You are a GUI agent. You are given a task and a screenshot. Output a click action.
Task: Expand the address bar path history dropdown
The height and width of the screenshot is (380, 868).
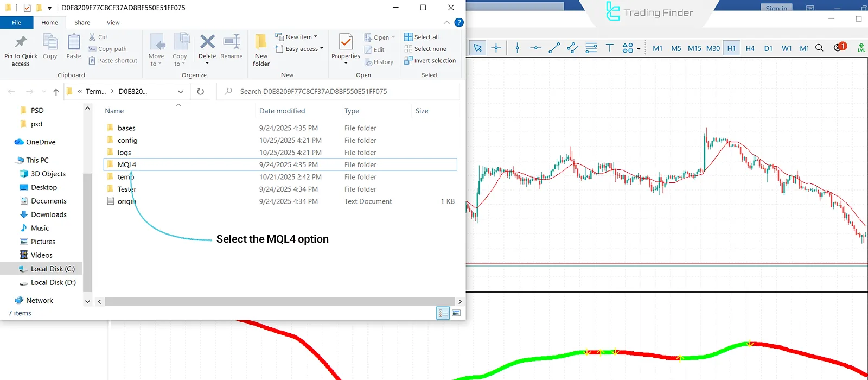(180, 92)
